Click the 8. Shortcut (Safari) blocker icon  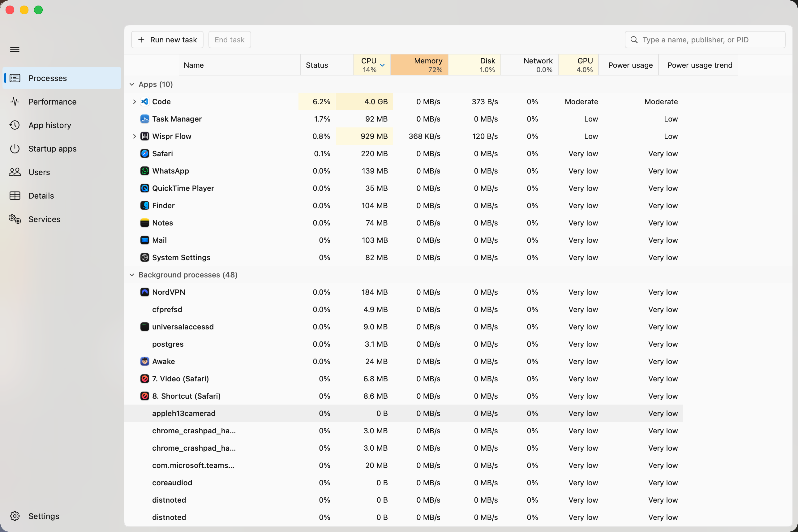(144, 396)
